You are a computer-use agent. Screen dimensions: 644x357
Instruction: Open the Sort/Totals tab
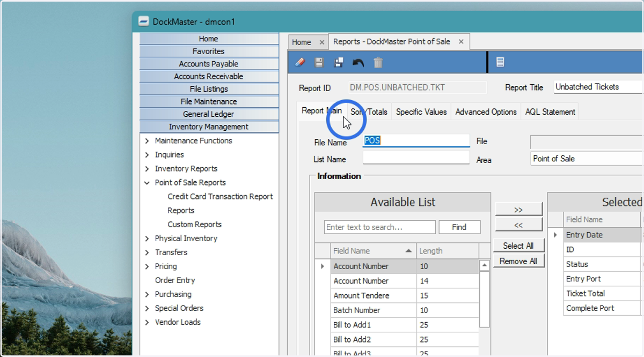[369, 112]
